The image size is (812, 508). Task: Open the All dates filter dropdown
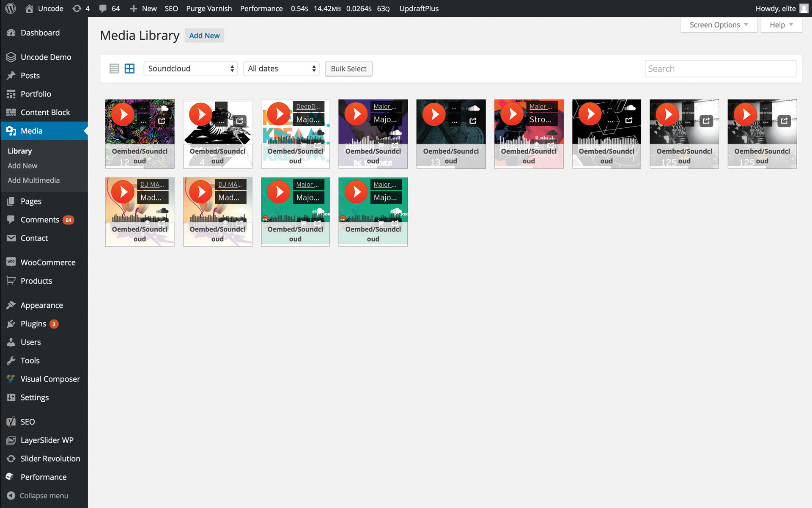(x=281, y=69)
